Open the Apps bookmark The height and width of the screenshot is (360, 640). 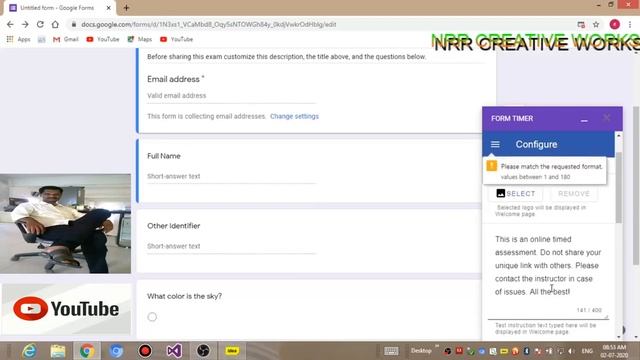tap(18, 39)
